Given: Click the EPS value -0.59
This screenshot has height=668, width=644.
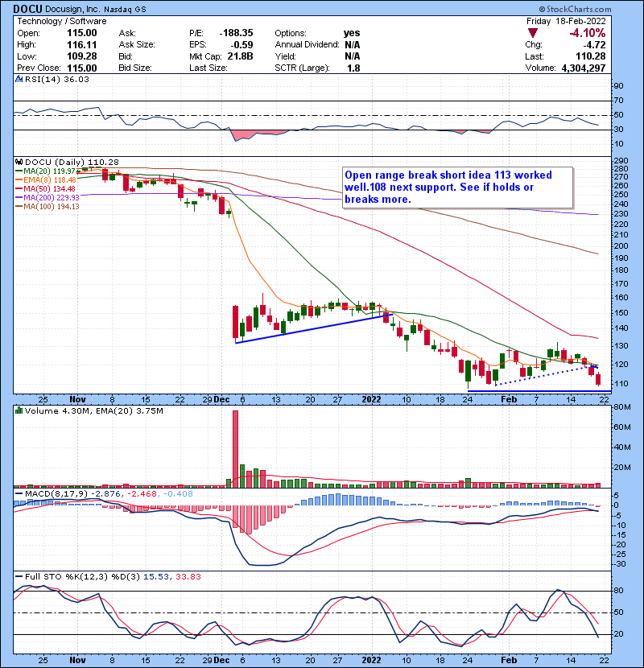Looking at the screenshot, I should (242, 45).
